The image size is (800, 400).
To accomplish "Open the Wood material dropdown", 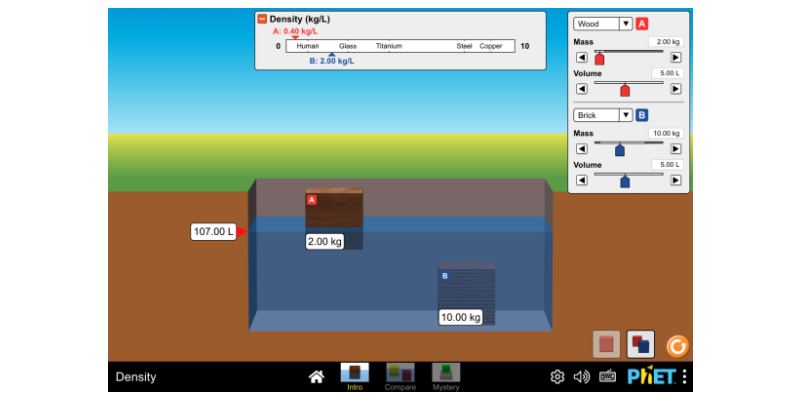I will click(x=602, y=23).
